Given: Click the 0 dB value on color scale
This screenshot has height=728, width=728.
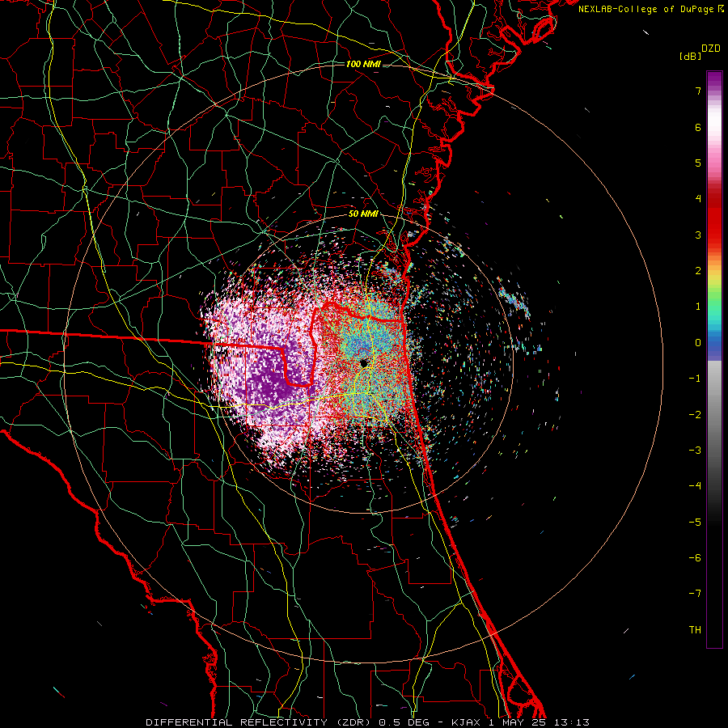Looking at the screenshot, I should click(698, 343).
